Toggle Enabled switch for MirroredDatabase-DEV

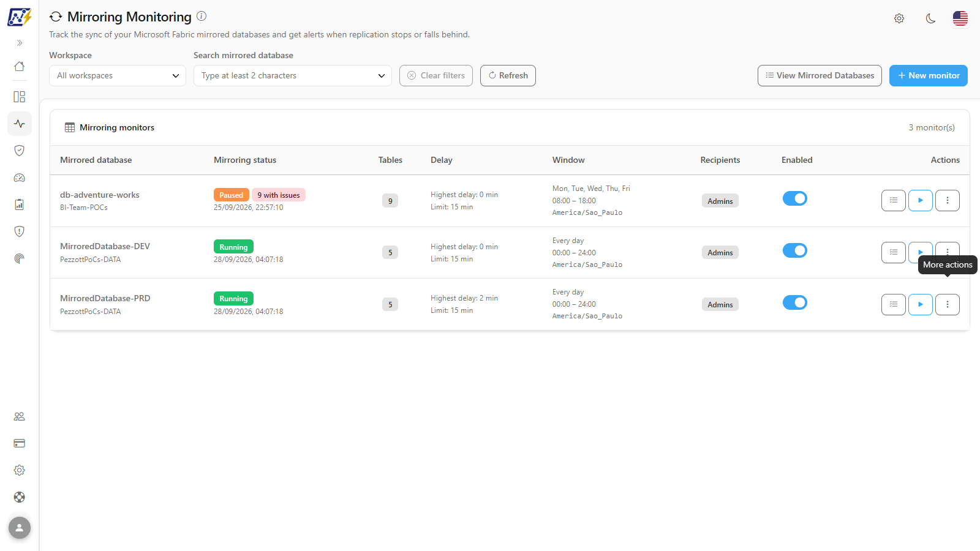[795, 250]
